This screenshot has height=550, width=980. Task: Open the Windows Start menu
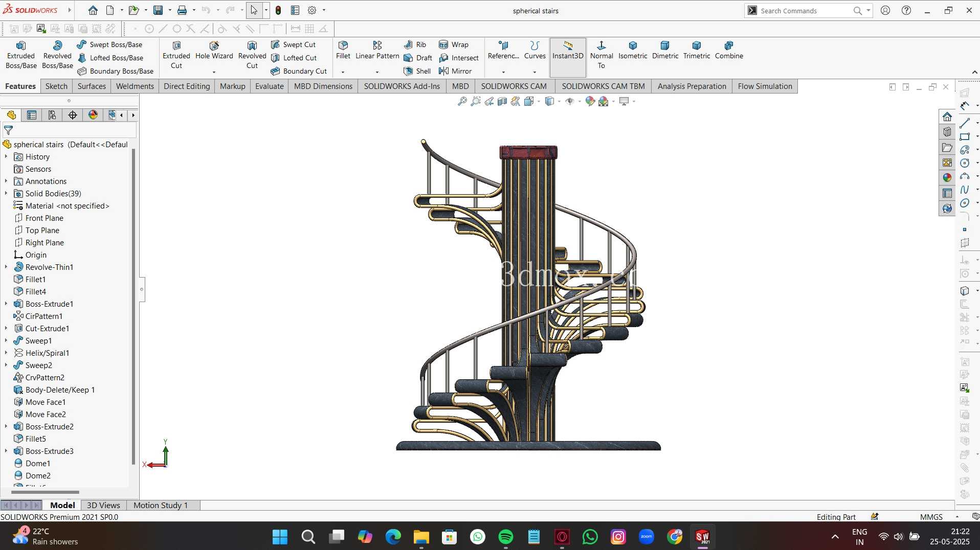(280, 537)
